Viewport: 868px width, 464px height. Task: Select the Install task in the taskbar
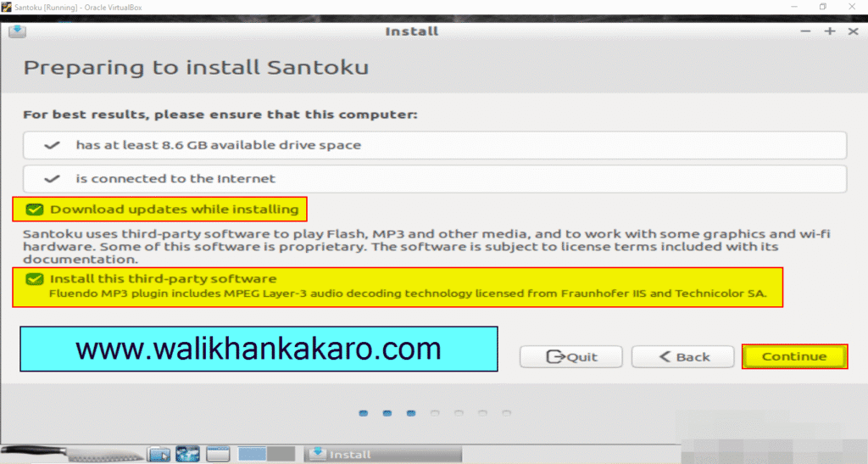tap(382, 455)
